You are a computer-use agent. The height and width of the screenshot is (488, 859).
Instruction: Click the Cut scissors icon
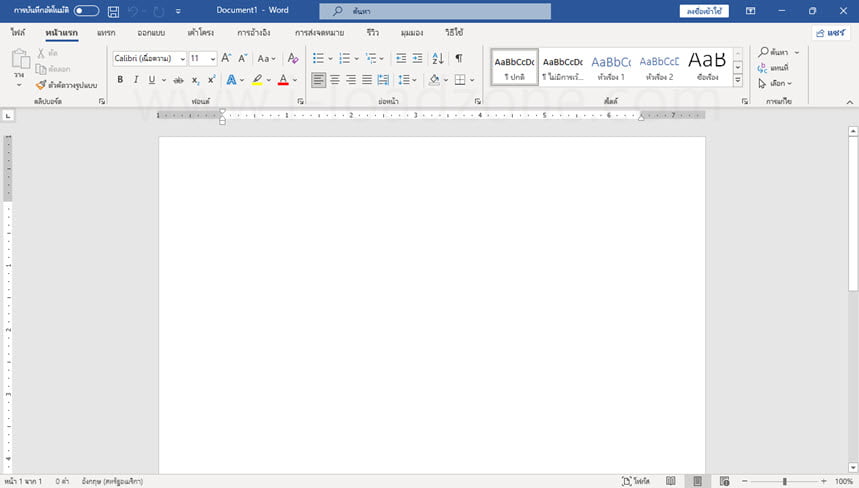41,53
